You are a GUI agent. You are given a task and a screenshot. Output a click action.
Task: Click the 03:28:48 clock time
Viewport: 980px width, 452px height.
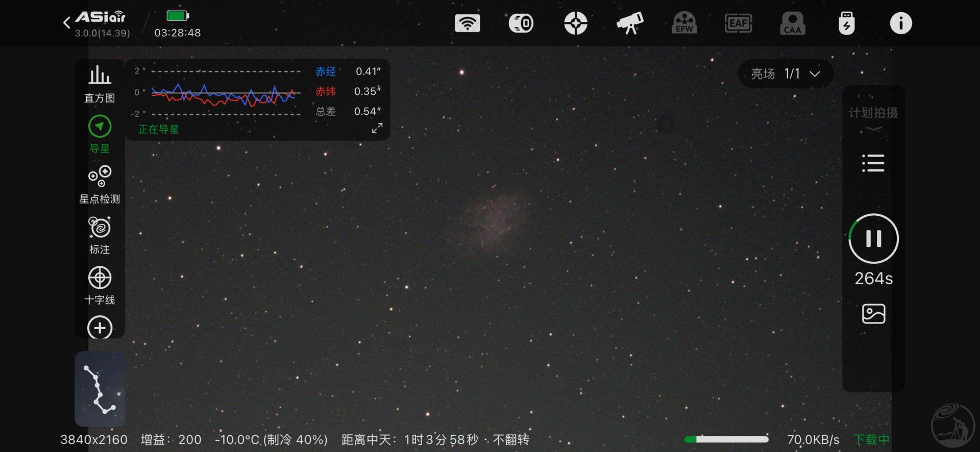[178, 33]
